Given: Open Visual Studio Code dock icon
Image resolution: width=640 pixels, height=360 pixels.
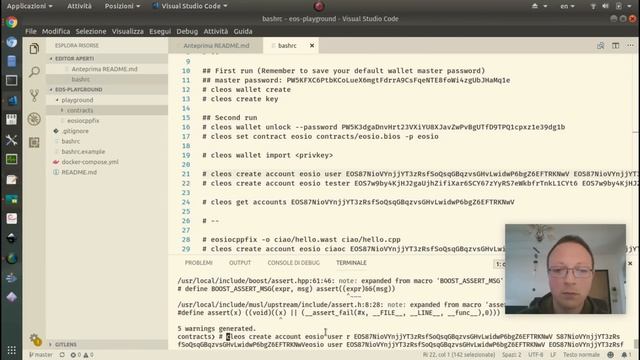Looking at the screenshot, I should coord(11,100).
